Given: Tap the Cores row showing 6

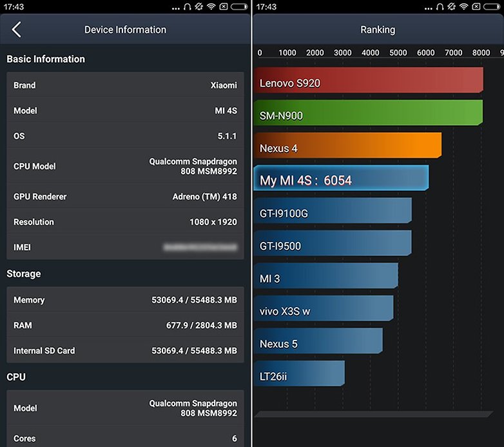Looking at the screenshot, I should pos(126,438).
